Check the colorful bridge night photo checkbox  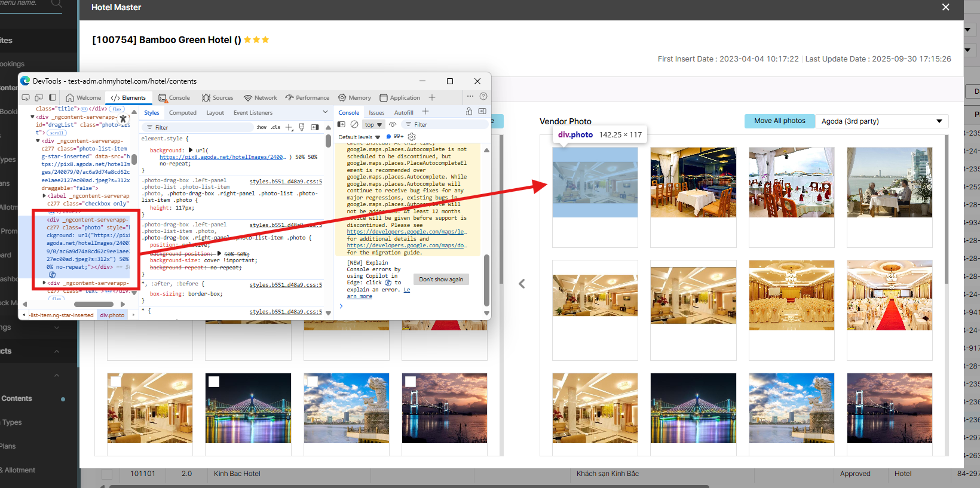214,382
